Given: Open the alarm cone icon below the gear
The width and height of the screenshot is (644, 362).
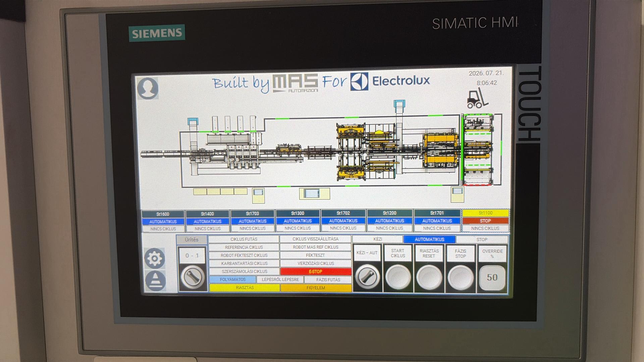Looking at the screenshot, I should (156, 281).
